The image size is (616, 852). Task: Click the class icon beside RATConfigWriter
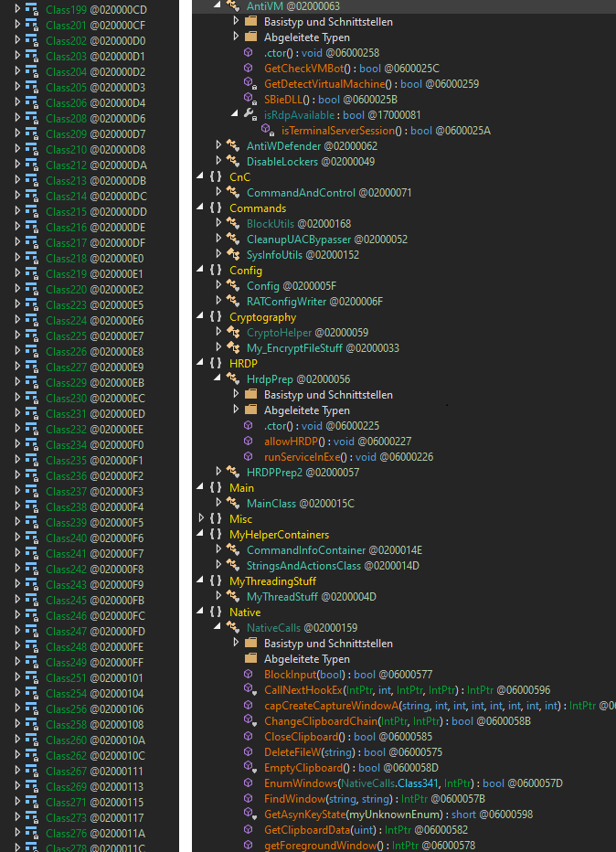coord(233,302)
